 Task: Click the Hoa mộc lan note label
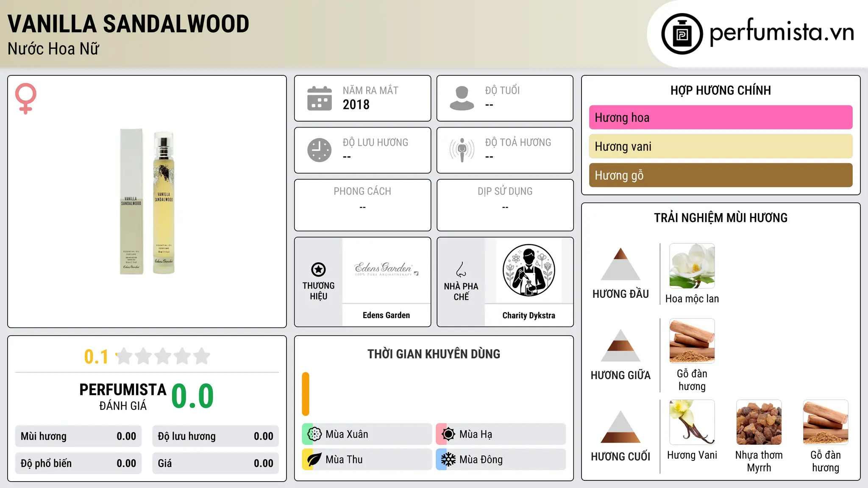click(x=692, y=299)
